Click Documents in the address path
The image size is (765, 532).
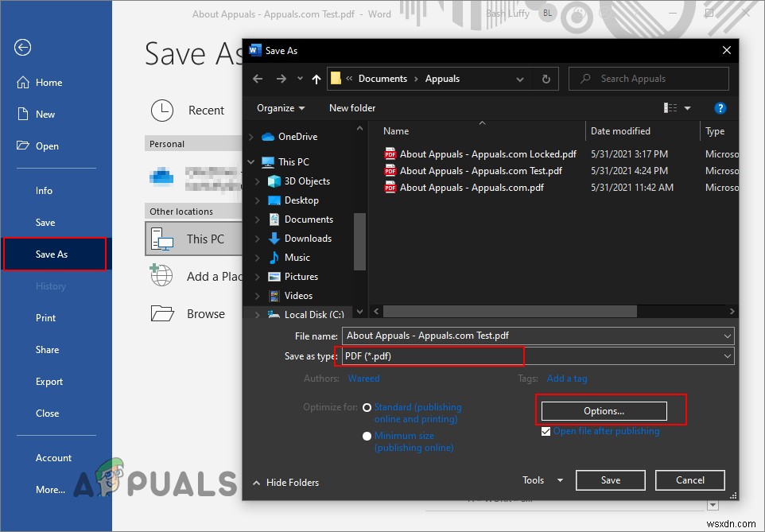coord(382,79)
